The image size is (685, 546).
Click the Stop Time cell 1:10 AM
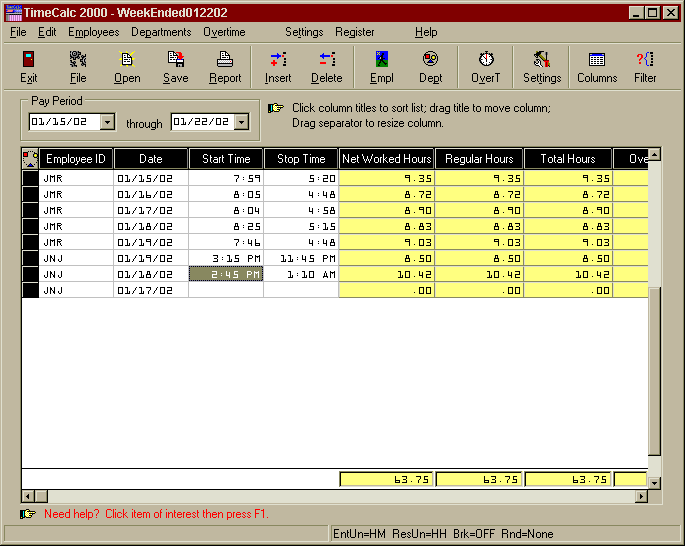pos(301,274)
